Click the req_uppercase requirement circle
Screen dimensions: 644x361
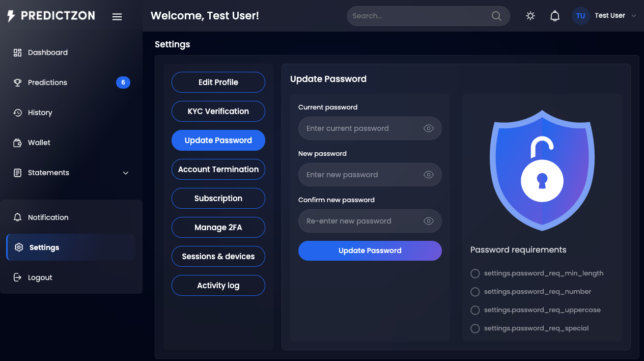(475, 310)
